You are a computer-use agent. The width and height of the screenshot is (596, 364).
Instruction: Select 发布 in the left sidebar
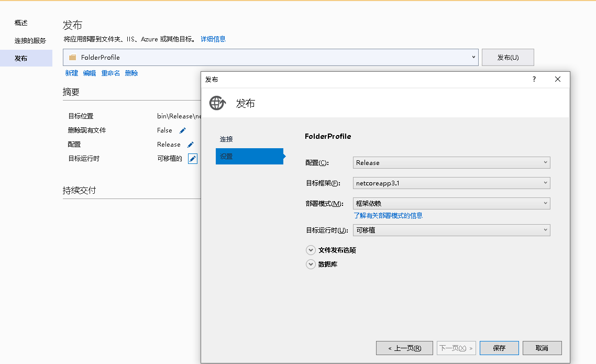click(x=26, y=58)
